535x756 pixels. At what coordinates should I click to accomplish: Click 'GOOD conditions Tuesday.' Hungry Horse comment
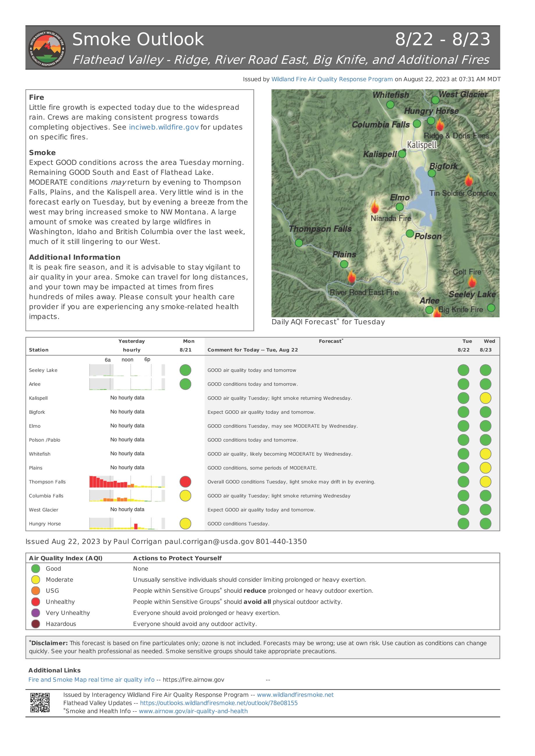[238, 524]
